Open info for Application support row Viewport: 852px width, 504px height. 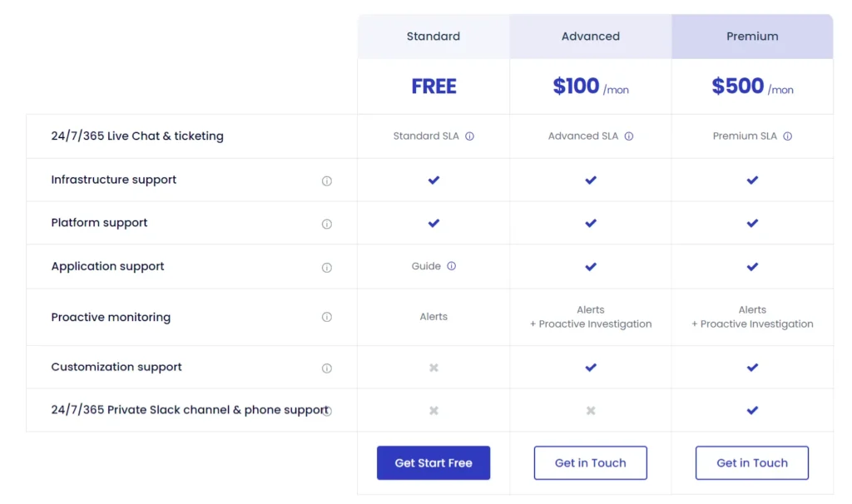[x=327, y=266]
